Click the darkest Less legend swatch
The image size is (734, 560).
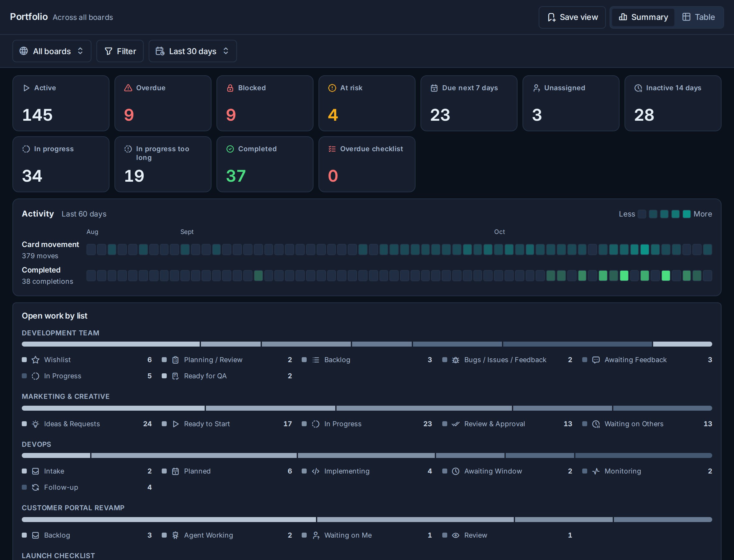tap(642, 214)
